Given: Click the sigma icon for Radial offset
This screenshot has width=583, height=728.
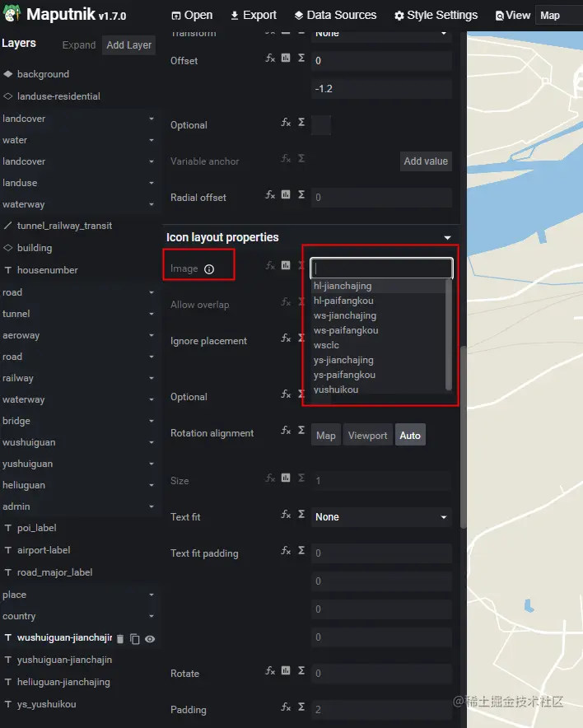Looking at the screenshot, I should point(301,194).
